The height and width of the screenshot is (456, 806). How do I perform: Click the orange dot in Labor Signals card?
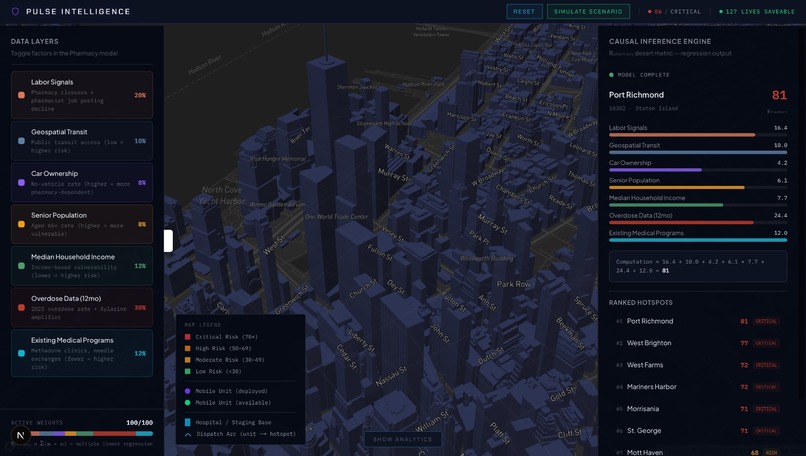coord(22,95)
